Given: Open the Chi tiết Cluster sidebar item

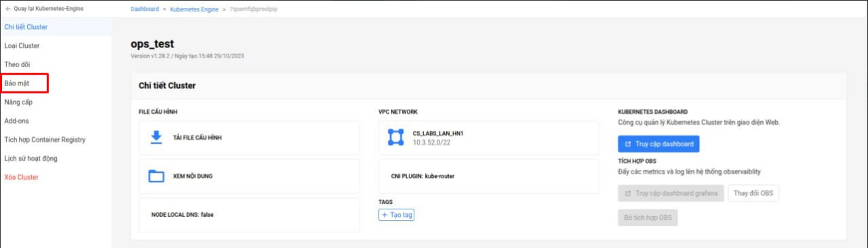Looking at the screenshot, I should 26,27.
